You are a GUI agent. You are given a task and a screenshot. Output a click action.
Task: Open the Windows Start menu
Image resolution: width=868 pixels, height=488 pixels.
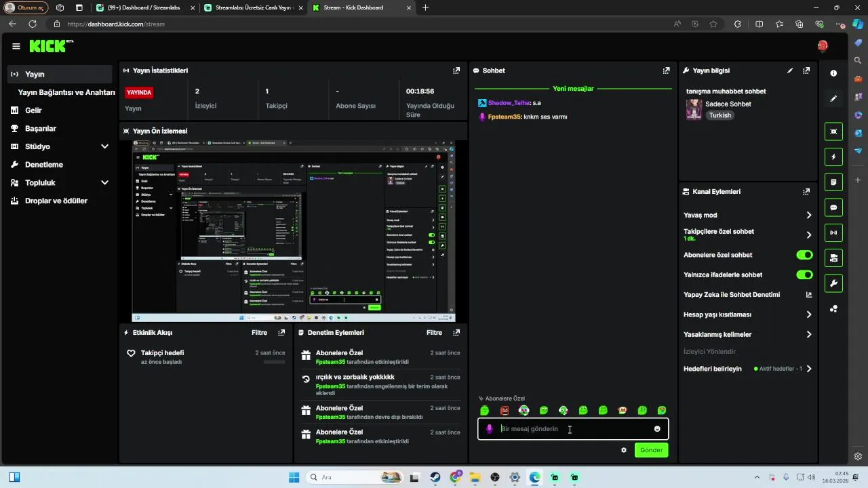tap(294, 477)
